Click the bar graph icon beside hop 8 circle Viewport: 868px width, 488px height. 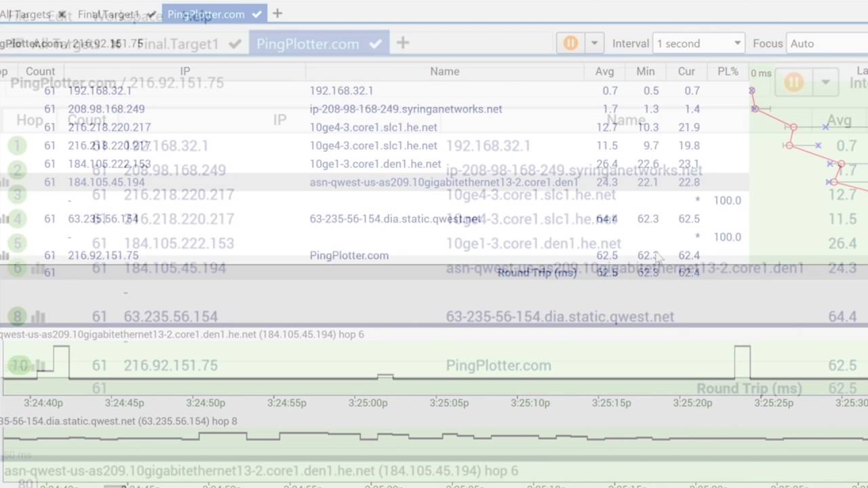[x=38, y=317]
